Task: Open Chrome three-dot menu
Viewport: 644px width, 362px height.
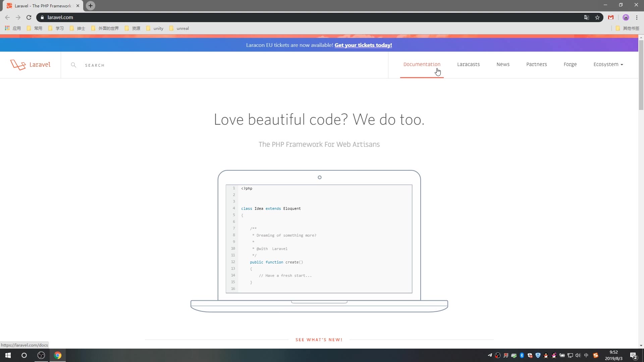Action: click(637, 17)
